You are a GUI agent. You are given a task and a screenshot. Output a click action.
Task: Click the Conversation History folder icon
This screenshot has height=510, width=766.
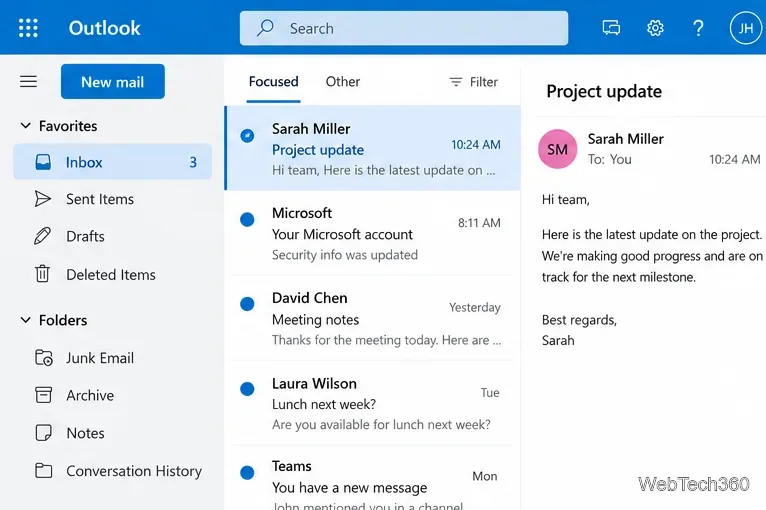coord(43,470)
